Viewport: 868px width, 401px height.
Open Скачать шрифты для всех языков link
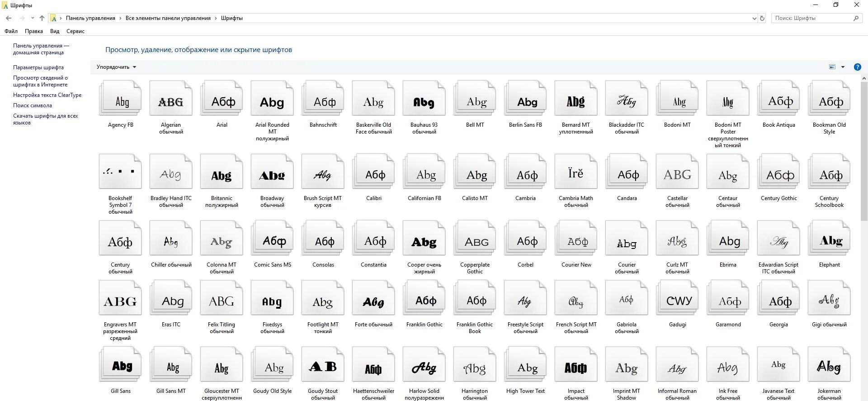(x=45, y=119)
